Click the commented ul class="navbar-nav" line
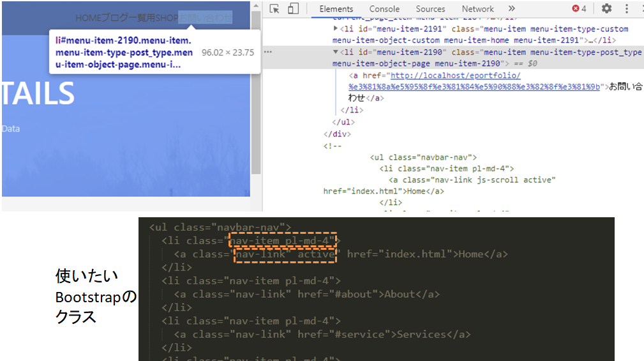 coord(423,157)
